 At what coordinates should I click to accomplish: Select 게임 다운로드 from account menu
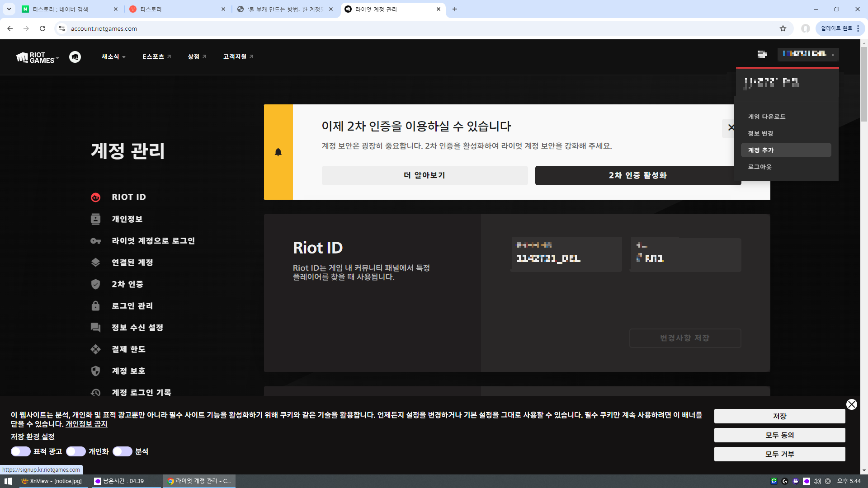point(786,117)
